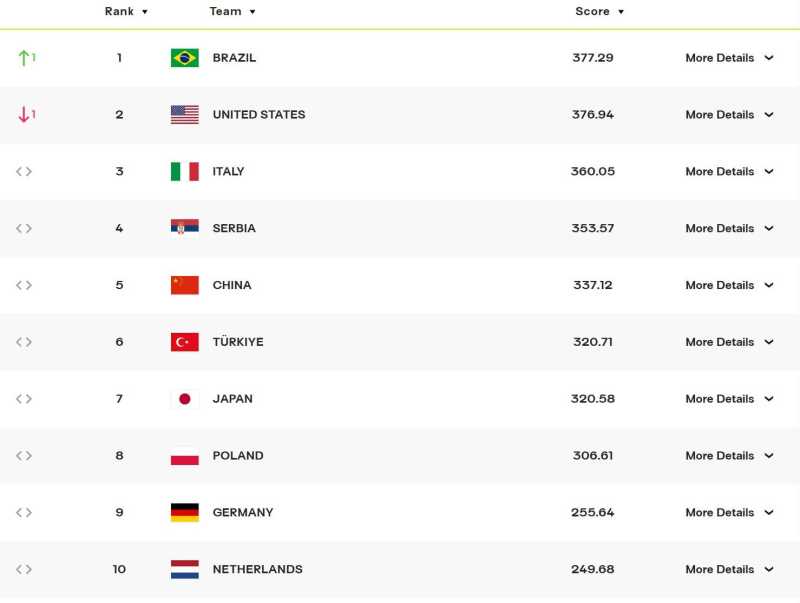800x603 pixels.
Task: Click the United States flag icon
Action: [184, 115]
